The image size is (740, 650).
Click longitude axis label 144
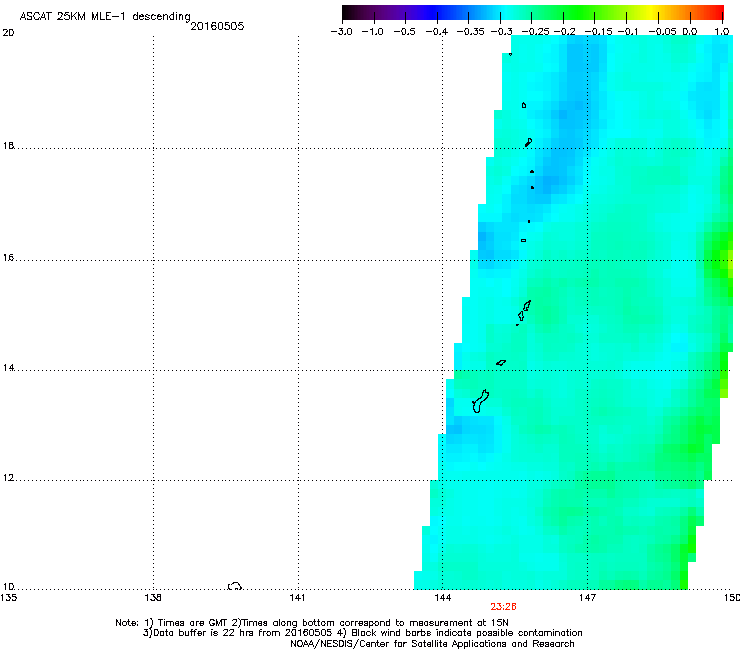443,598
